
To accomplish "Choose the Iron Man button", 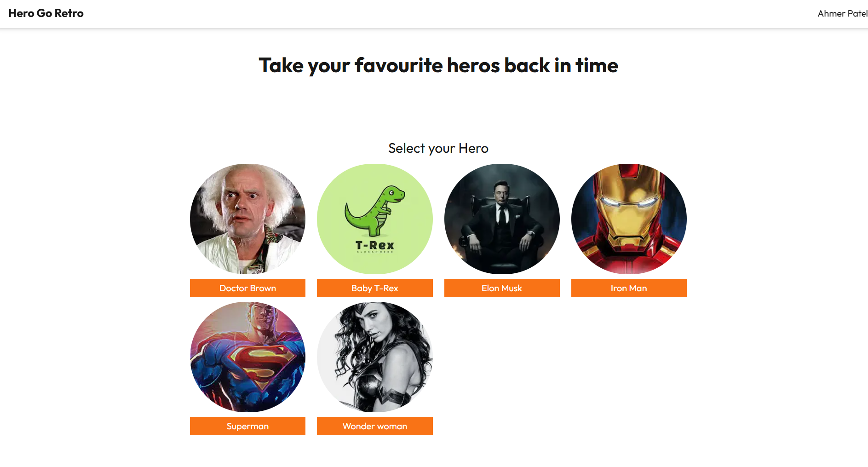I will [629, 288].
